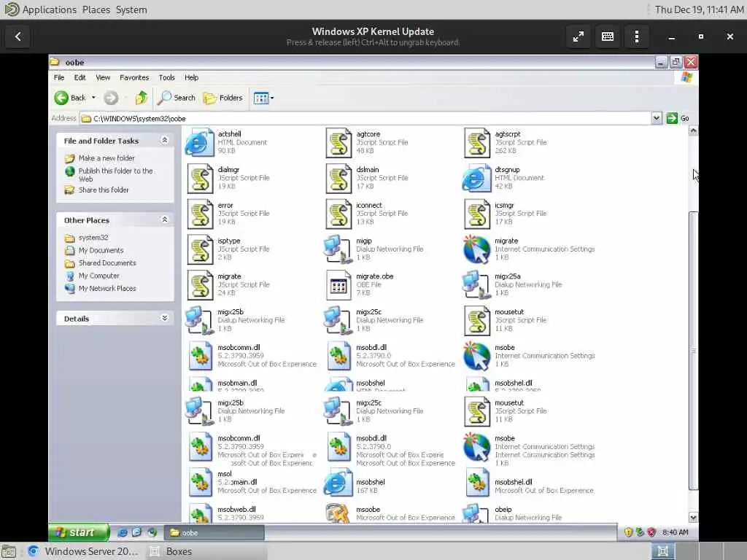
Task: Open the Edit menu
Action: (80, 77)
